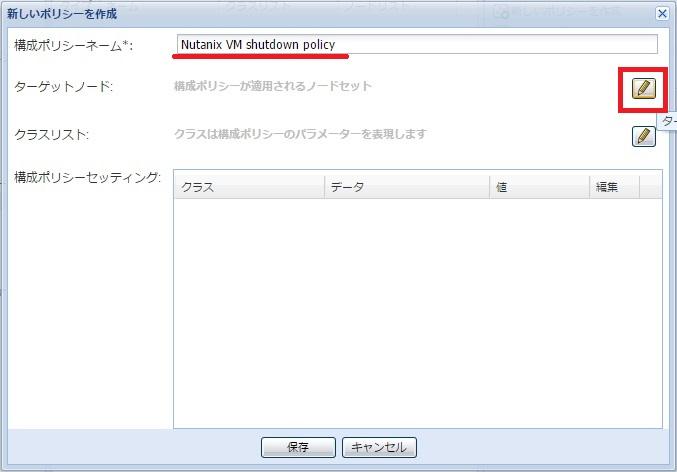The height and width of the screenshot is (472, 677).
Task: Click the 保存 button
Action: (x=298, y=447)
